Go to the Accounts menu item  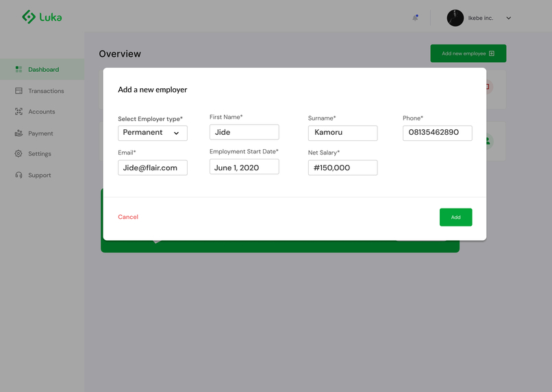click(42, 112)
